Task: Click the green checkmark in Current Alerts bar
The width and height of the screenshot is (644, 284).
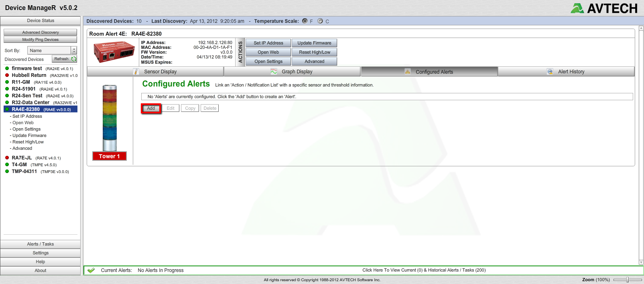Action: pyautogui.click(x=91, y=270)
